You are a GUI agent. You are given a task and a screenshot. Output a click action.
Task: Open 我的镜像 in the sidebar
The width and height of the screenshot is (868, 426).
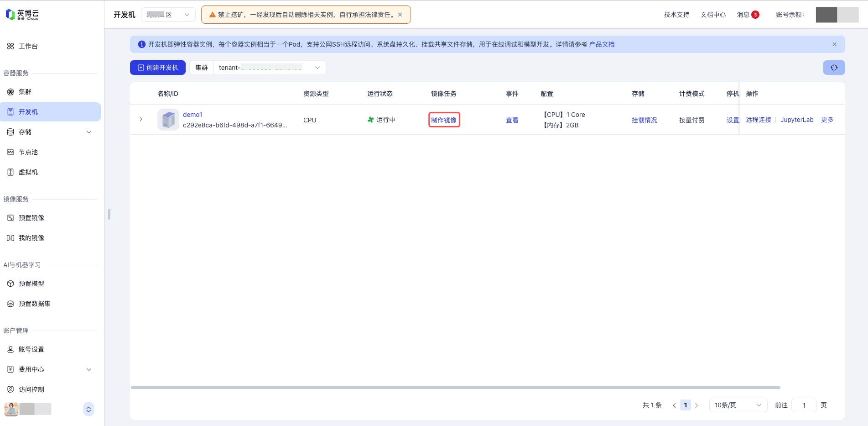point(31,238)
